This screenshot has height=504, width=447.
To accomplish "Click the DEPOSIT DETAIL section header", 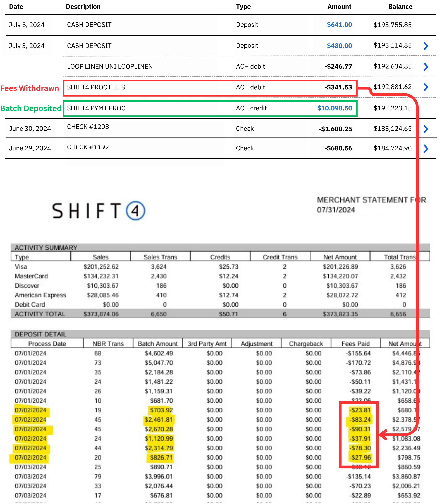I will point(40,334).
